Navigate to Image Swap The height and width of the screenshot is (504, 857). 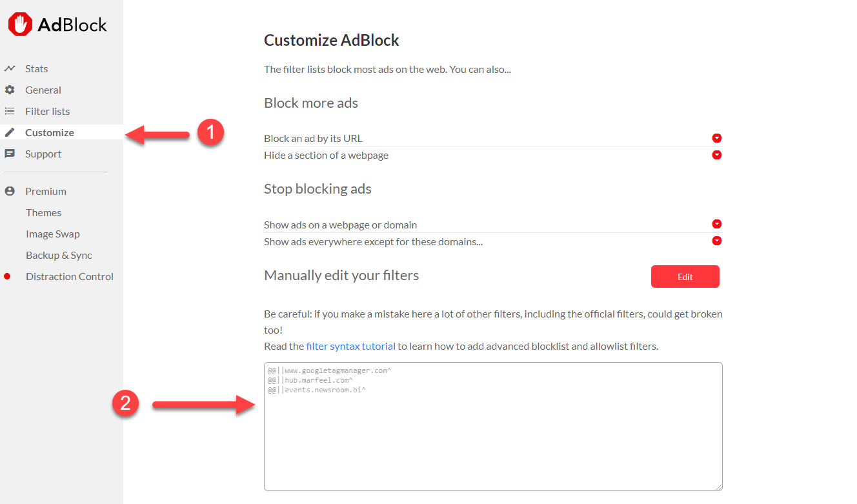point(52,234)
